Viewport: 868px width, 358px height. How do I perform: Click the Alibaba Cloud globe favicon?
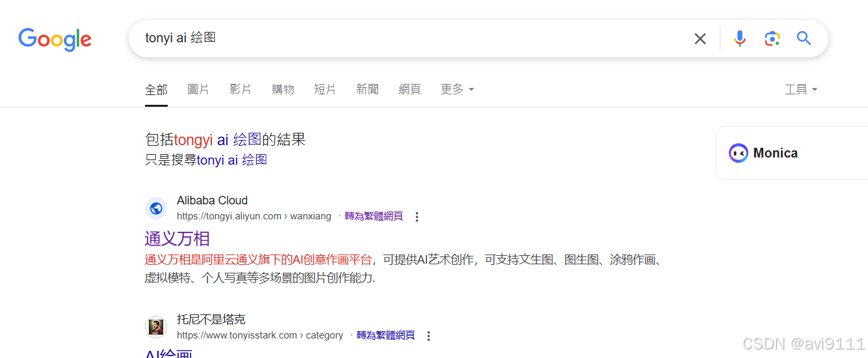pos(156,208)
